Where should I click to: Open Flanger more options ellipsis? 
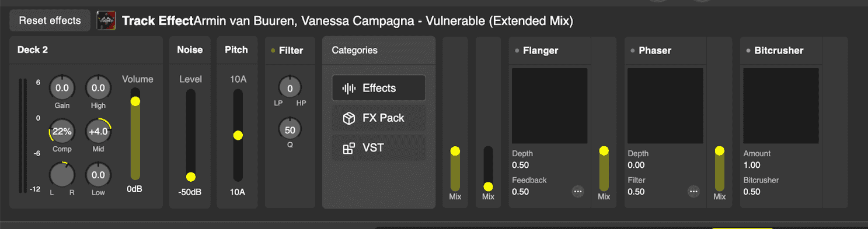coord(578,191)
